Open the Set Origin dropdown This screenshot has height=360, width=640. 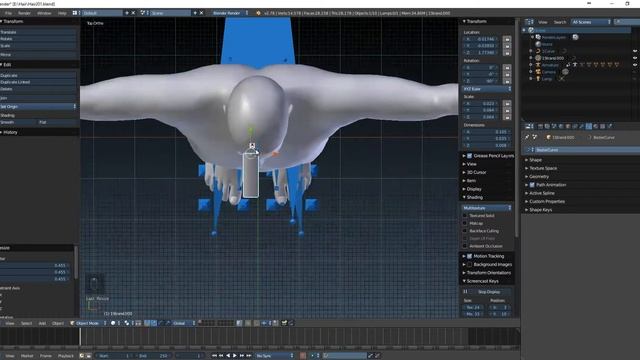(38, 107)
